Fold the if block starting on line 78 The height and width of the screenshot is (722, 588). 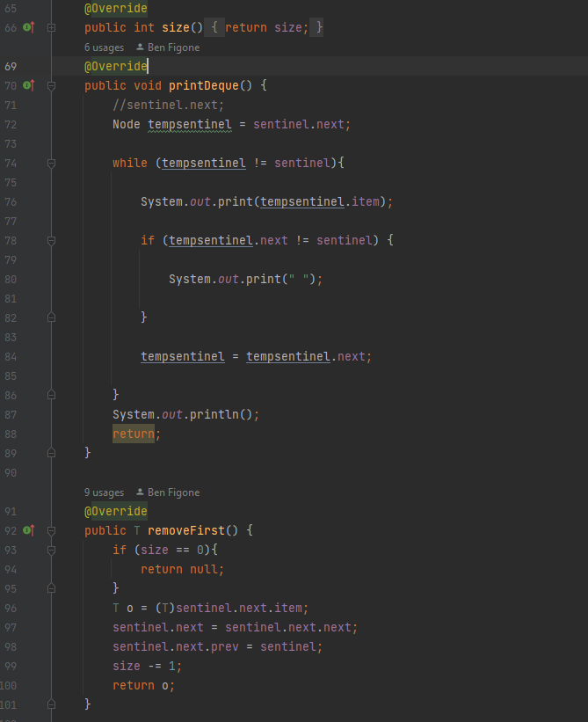click(51, 240)
